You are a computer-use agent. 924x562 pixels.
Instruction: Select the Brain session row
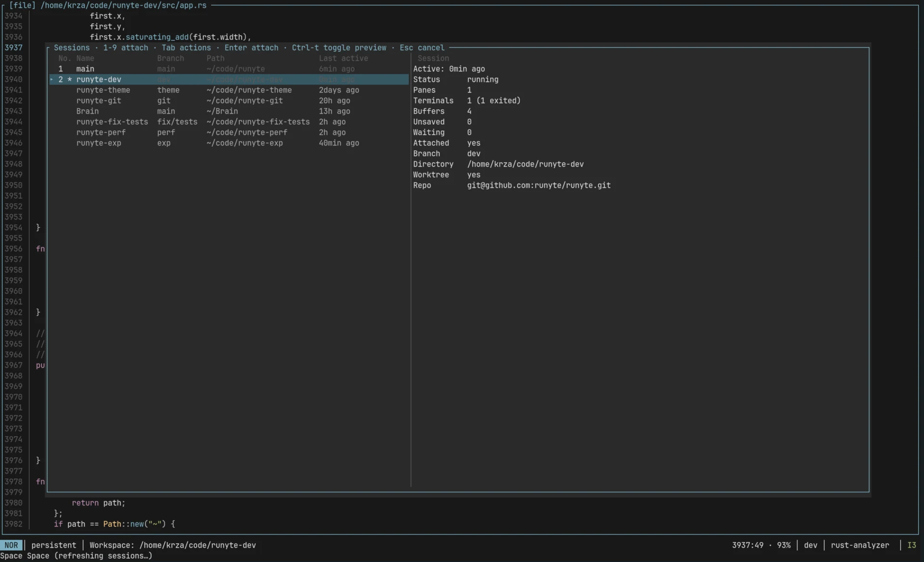[229, 111]
